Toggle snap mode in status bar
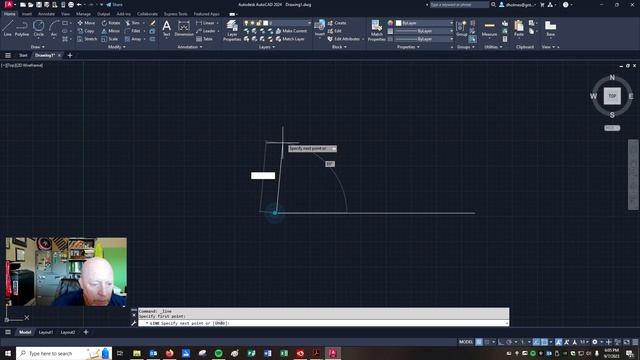The width and height of the screenshot is (640, 360). tap(487, 342)
